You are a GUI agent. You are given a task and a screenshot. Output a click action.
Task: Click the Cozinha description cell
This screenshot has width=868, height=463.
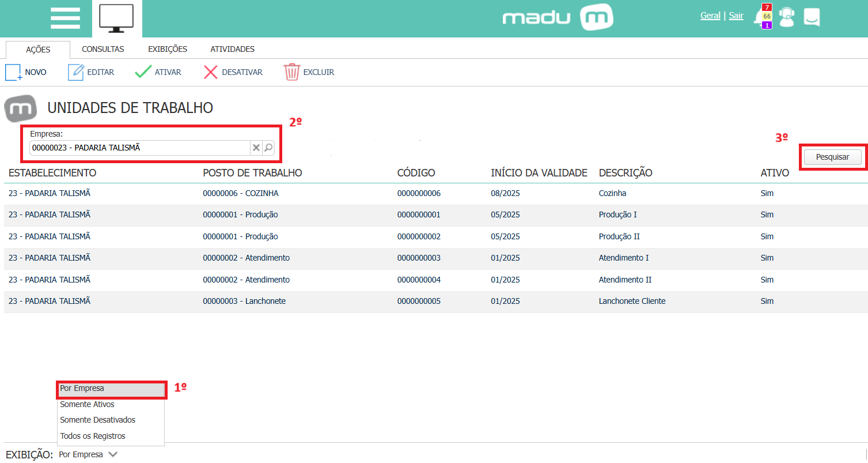click(612, 194)
